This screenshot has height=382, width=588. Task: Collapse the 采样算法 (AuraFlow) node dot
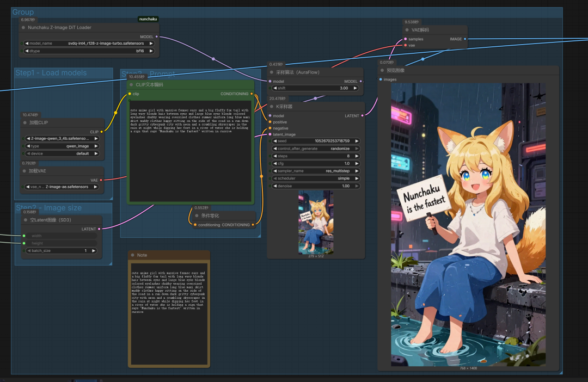tap(272, 72)
